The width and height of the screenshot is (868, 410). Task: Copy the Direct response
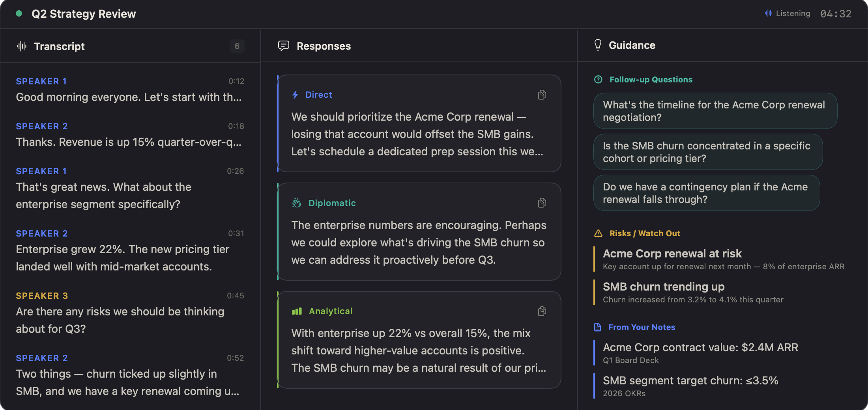click(542, 95)
